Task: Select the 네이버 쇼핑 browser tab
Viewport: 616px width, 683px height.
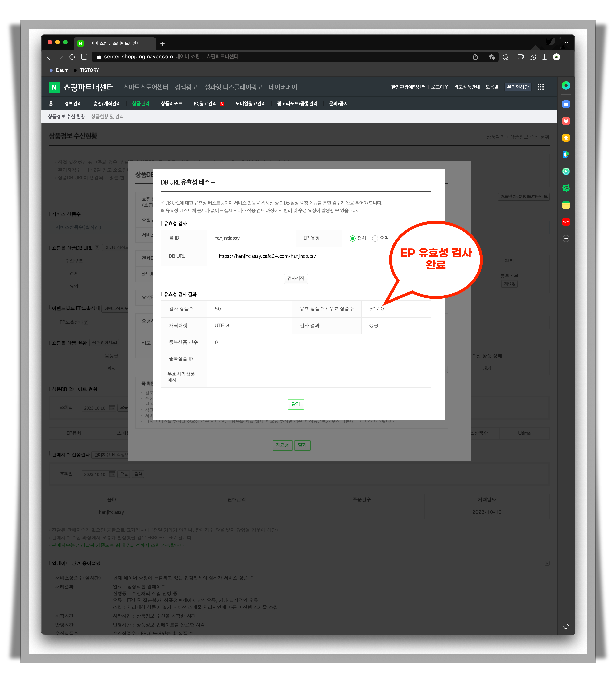Action: [x=114, y=43]
